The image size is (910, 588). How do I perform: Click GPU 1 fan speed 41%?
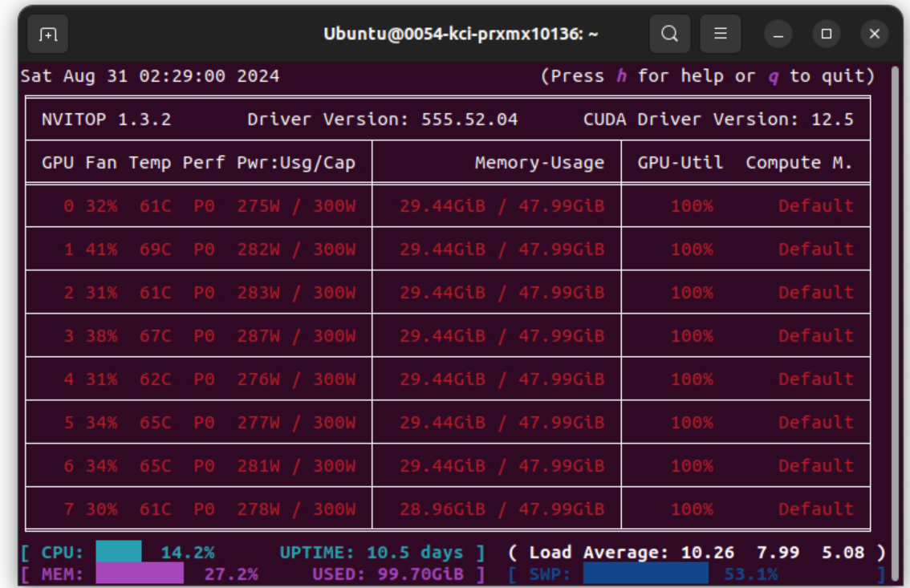point(102,249)
